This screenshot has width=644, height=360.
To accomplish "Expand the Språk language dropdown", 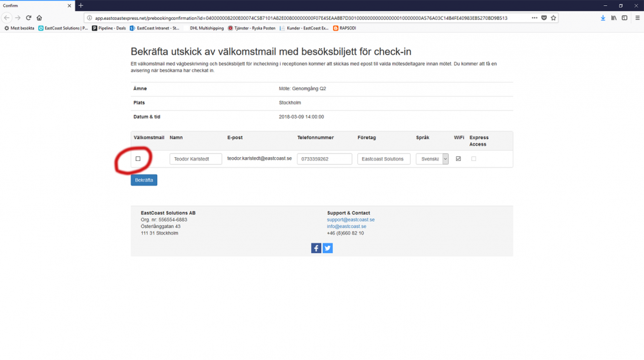I will (445, 159).
